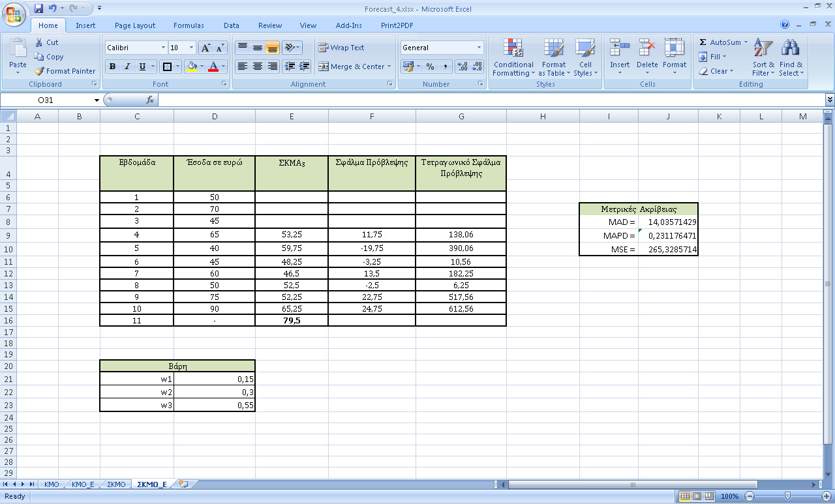Open the Page Layout ribbon tab
The height and width of the screenshot is (504, 835).
tap(135, 25)
